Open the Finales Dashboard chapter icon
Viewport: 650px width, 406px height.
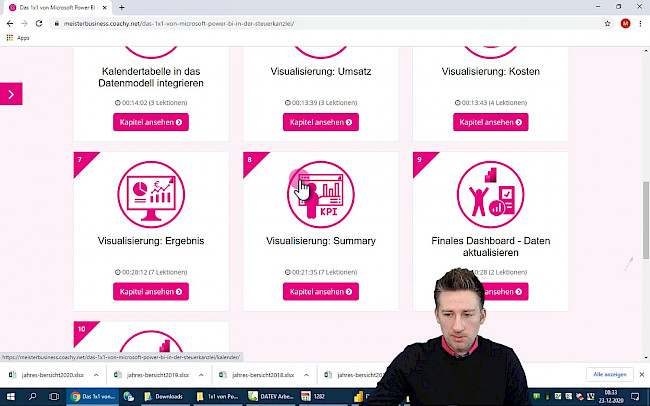pos(490,194)
